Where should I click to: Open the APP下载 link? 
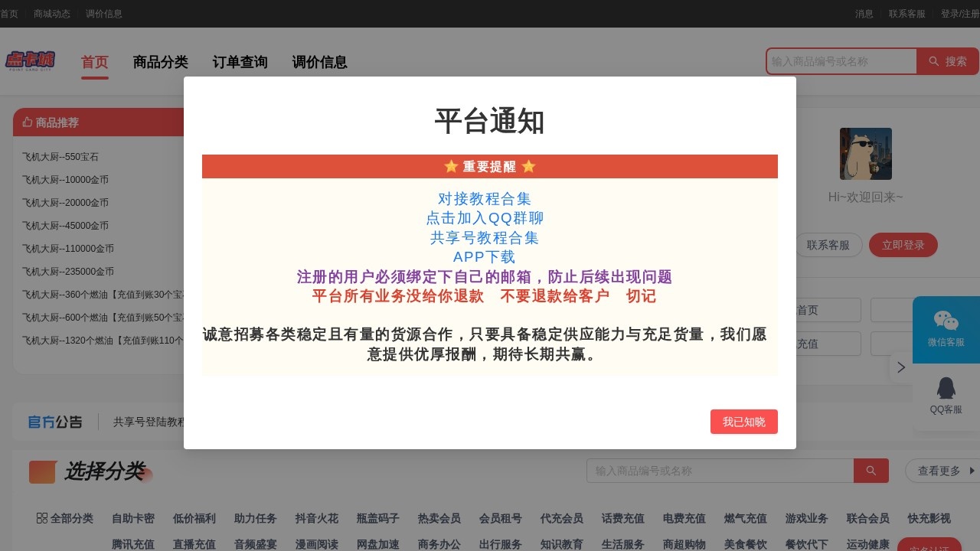(x=485, y=257)
